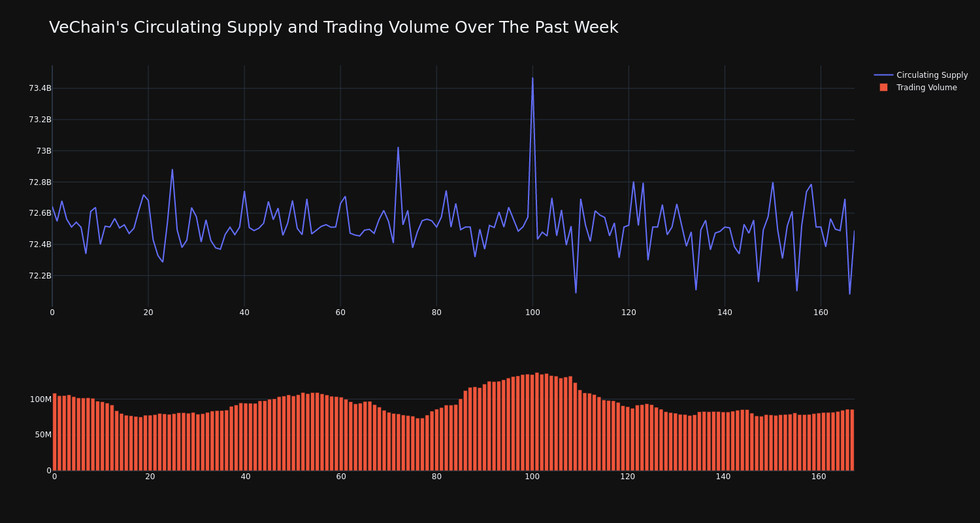This screenshot has height=523, width=980.
Task: Click the 72.8B y-axis label
Action: tap(40, 182)
